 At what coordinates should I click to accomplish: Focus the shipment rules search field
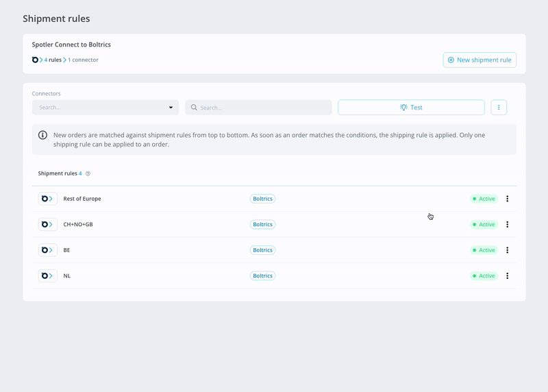pyautogui.click(x=258, y=108)
